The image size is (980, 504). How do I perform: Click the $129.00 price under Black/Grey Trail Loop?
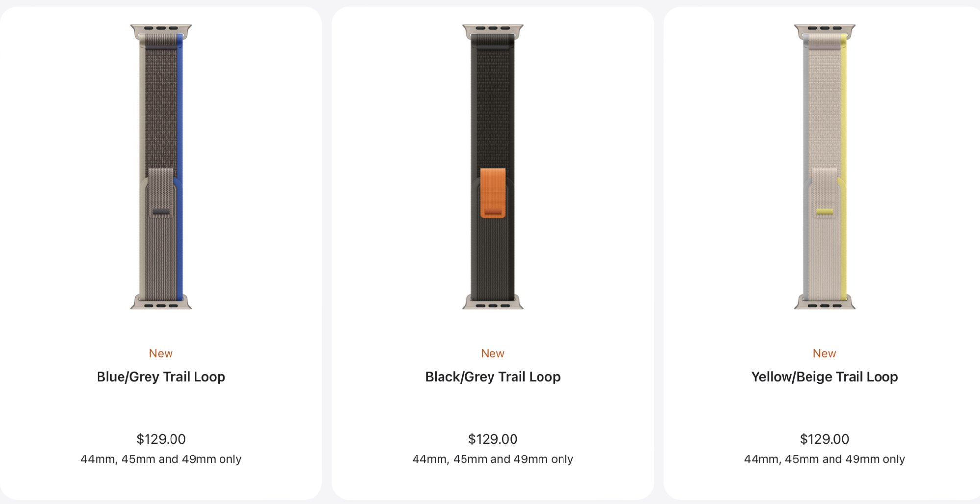492,439
